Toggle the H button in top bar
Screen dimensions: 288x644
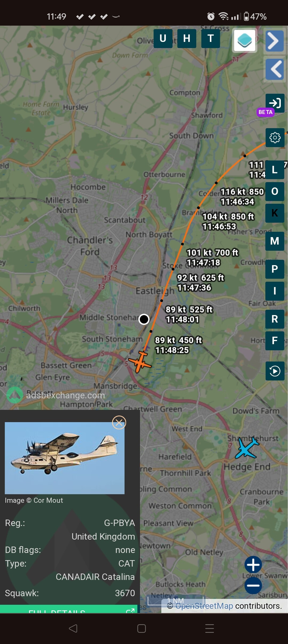click(187, 39)
